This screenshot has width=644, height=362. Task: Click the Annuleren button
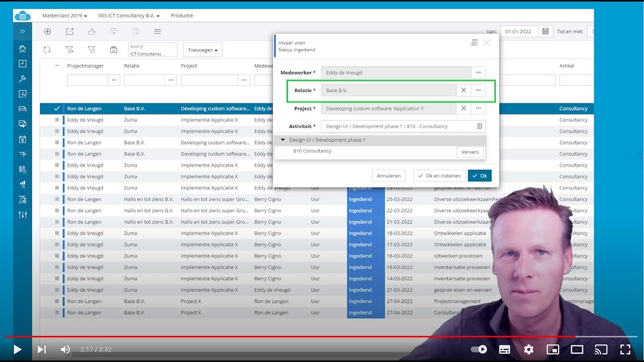tap(389, 175)
